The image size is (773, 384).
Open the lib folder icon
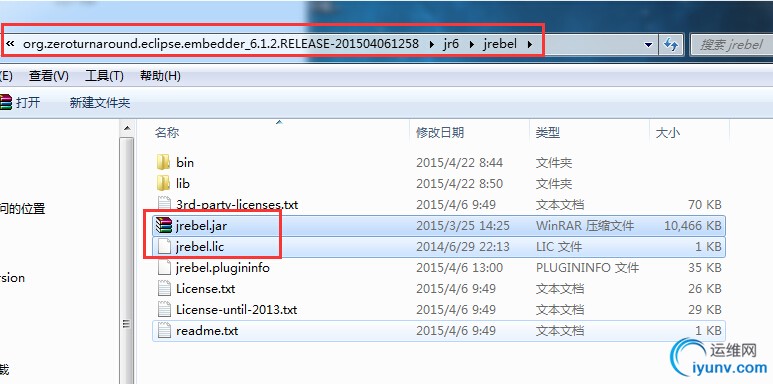[163, 183]
